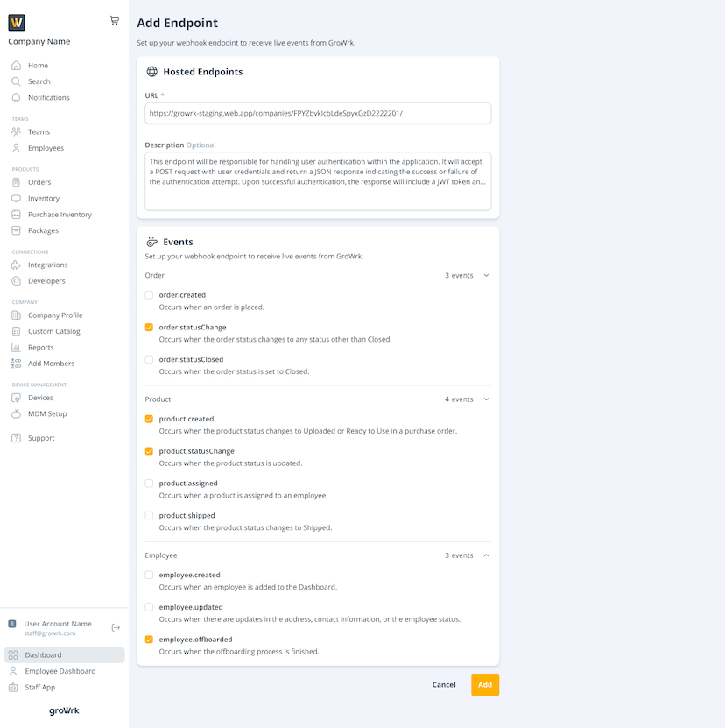
Task: Click the Add button to save the endpoint
Action: (485, 684)
